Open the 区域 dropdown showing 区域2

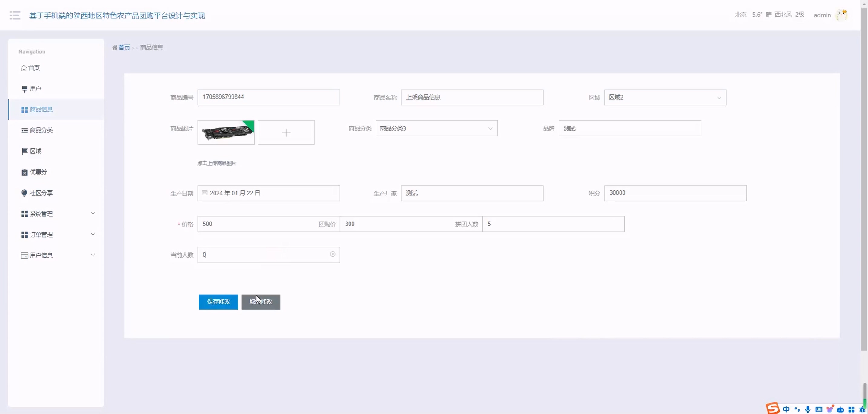point(665,97)
